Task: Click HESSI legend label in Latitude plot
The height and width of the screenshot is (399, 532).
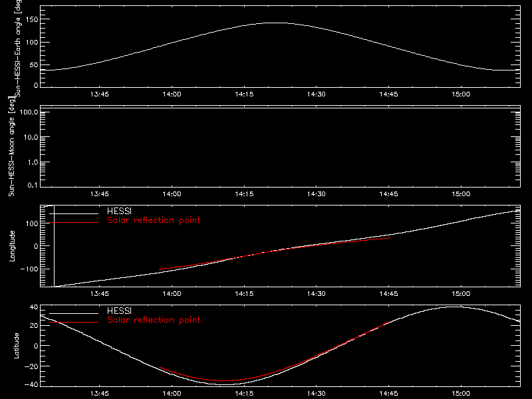Action: click(119, 311)
